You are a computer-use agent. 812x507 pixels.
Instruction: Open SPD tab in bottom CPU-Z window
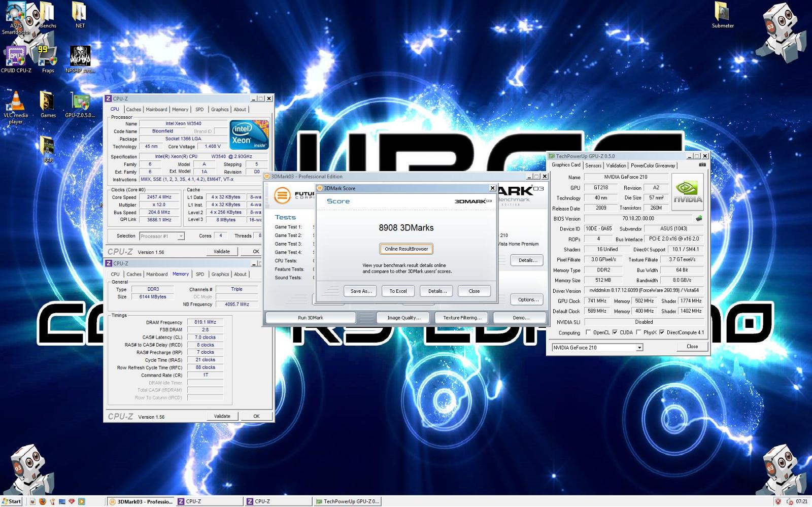[200, 275]
